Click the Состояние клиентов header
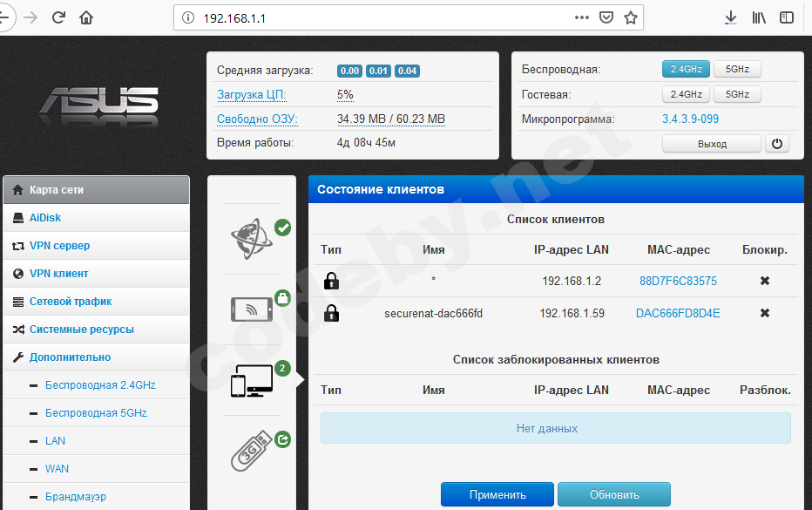 (x=556, y=189)
